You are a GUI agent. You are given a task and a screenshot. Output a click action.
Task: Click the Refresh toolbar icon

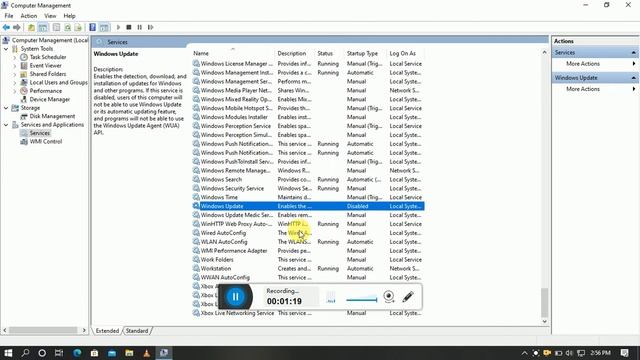[x=67, y=27]
